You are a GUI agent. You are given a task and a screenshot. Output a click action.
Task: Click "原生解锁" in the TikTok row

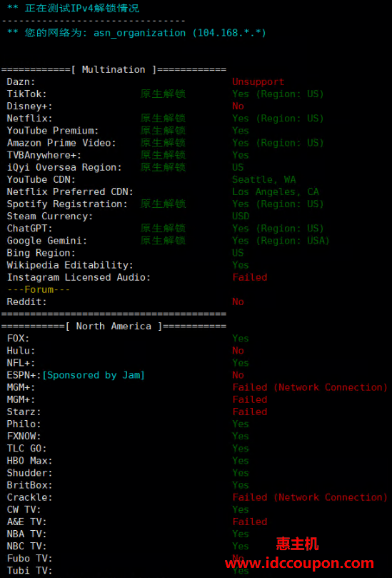point(163,94)
